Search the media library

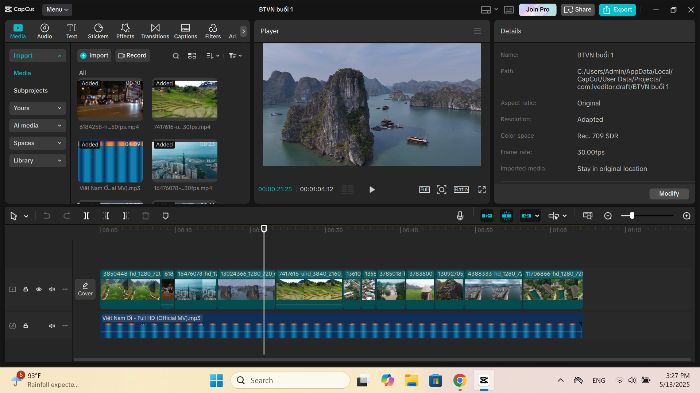tap(176, 56)
